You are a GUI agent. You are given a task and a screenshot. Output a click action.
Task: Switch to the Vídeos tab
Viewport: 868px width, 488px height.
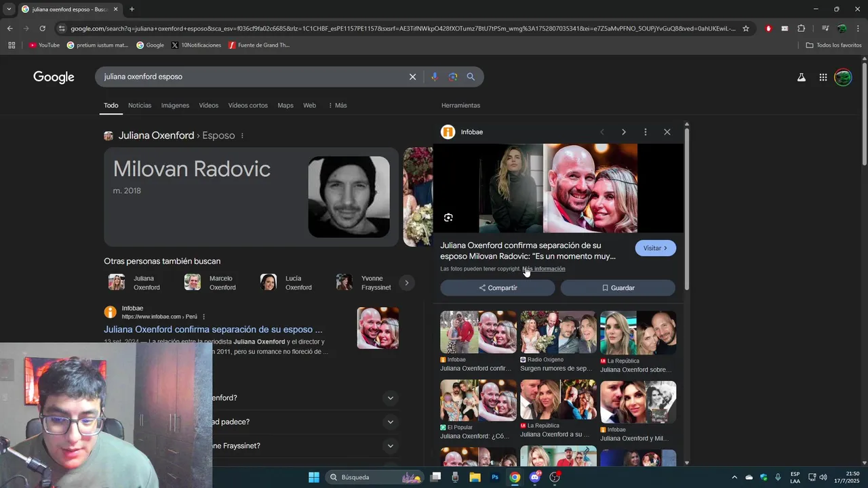click(209, 106)
